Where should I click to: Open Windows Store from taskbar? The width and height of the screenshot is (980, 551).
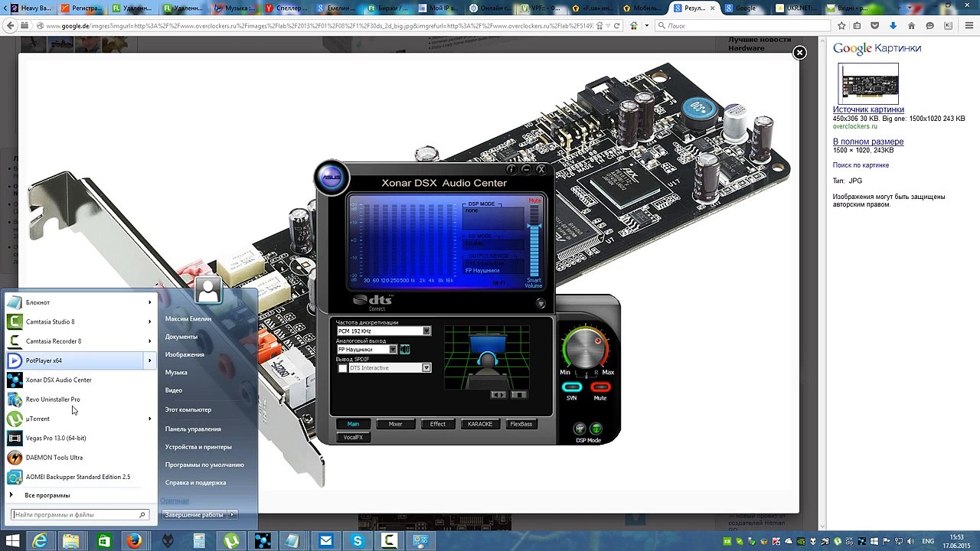coord(103,542)
